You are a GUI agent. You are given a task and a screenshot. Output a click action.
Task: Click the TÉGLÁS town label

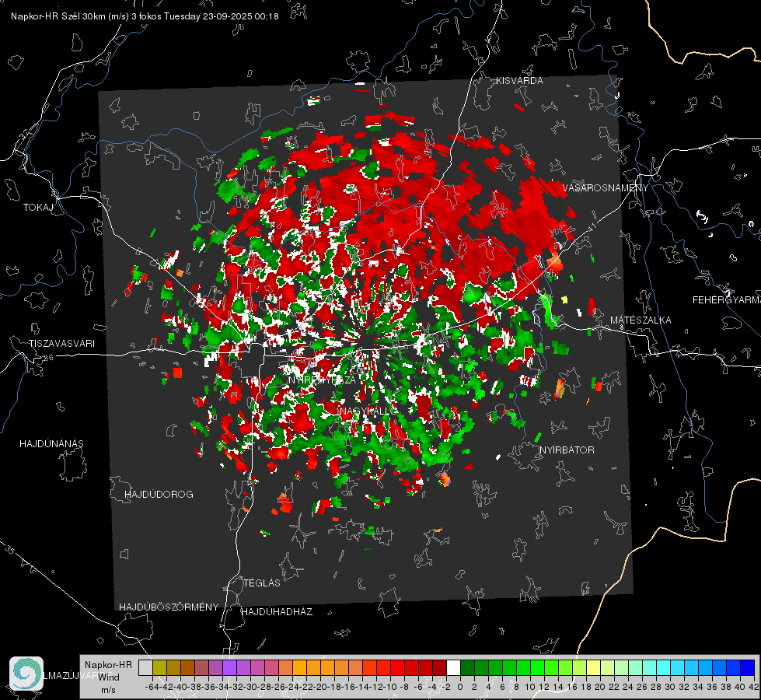pyautogui.click(x=262, y=583)
